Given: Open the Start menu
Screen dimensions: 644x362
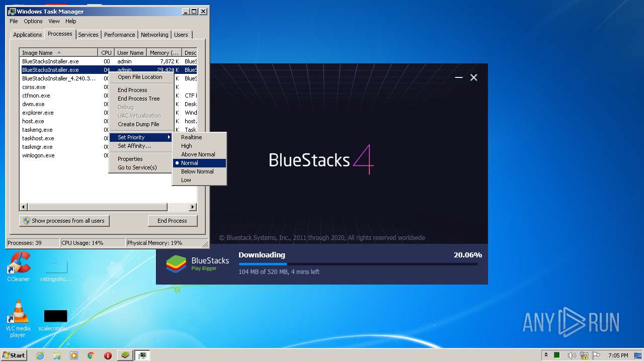Looking at the screenshot, I should tap(14, 355).
